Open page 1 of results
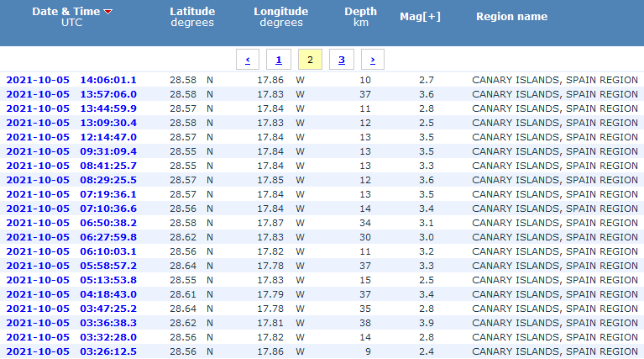 pos(279,60)
